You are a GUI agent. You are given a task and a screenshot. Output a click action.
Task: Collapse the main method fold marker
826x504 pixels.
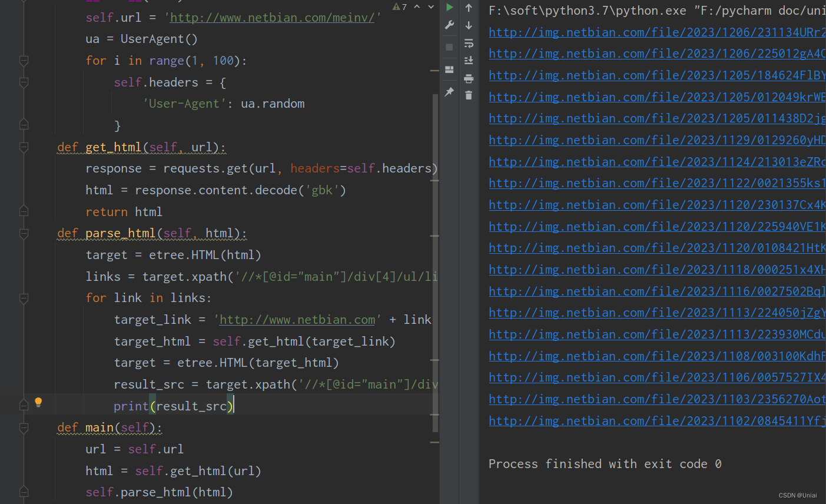coord(24,428)
